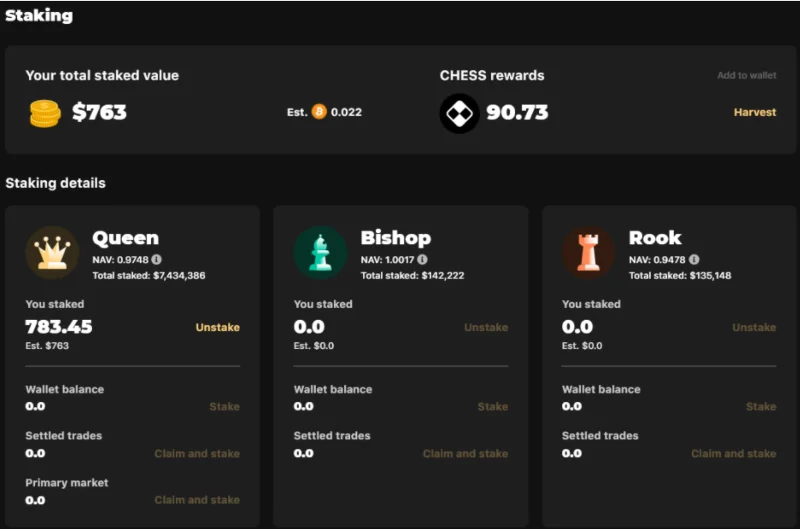Click the Est. $763 text under Queen
The width and height of the screenshot is (800, 529).
tap(47, 346)
